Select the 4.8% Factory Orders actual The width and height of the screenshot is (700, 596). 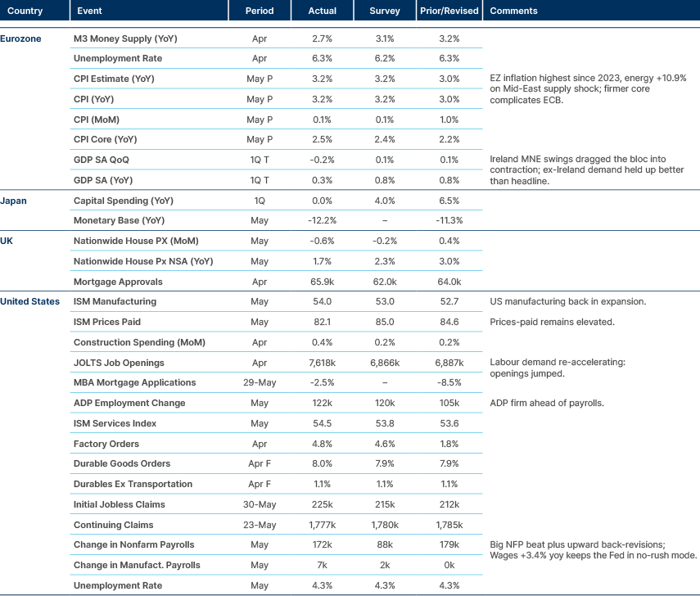coord(322,444)
